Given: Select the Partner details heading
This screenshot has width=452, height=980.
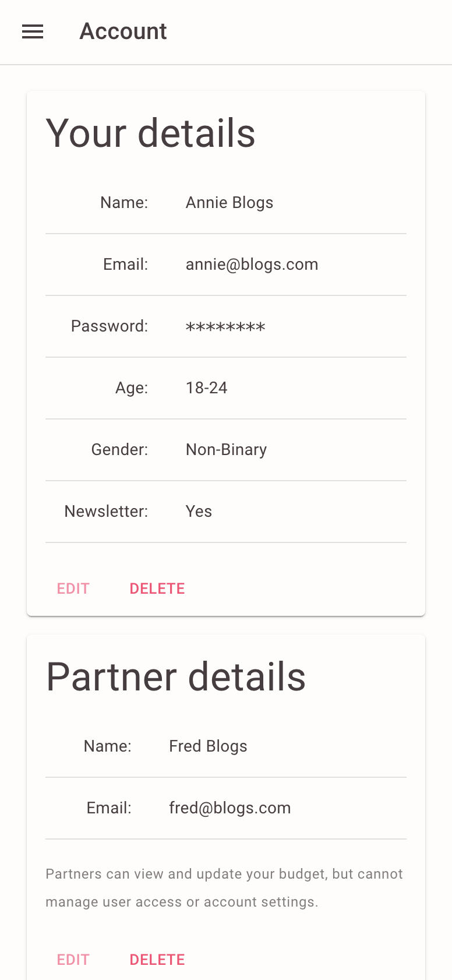Looking at the screenshot, I should coord(176,677).
